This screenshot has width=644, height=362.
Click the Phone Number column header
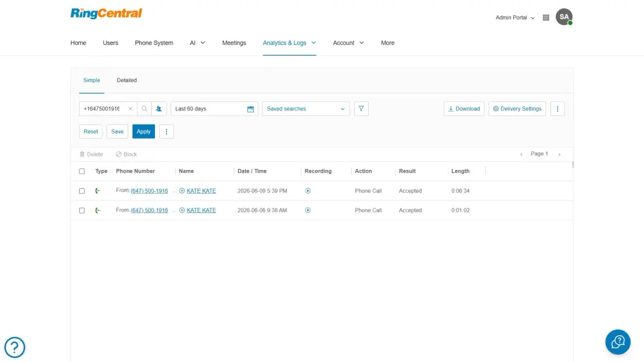pos(135,171)
